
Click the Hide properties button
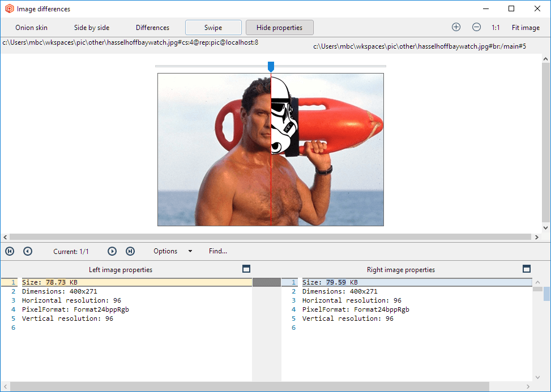(279, 28)
